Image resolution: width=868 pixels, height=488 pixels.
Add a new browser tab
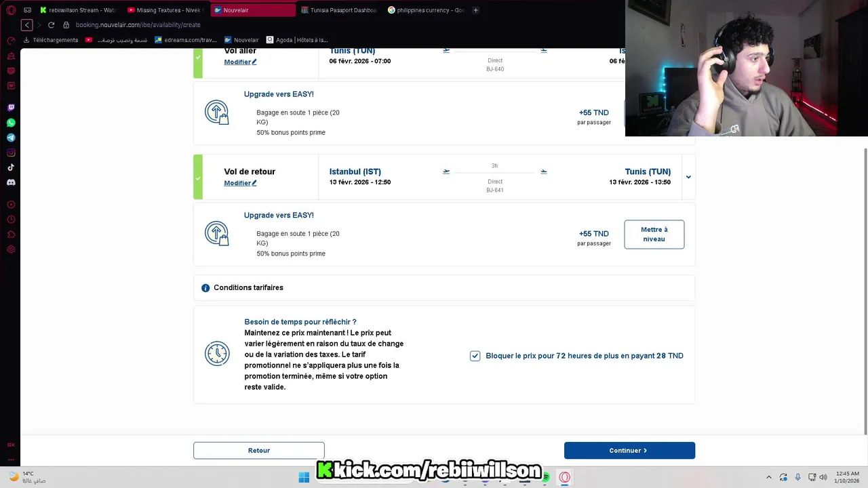475,10
